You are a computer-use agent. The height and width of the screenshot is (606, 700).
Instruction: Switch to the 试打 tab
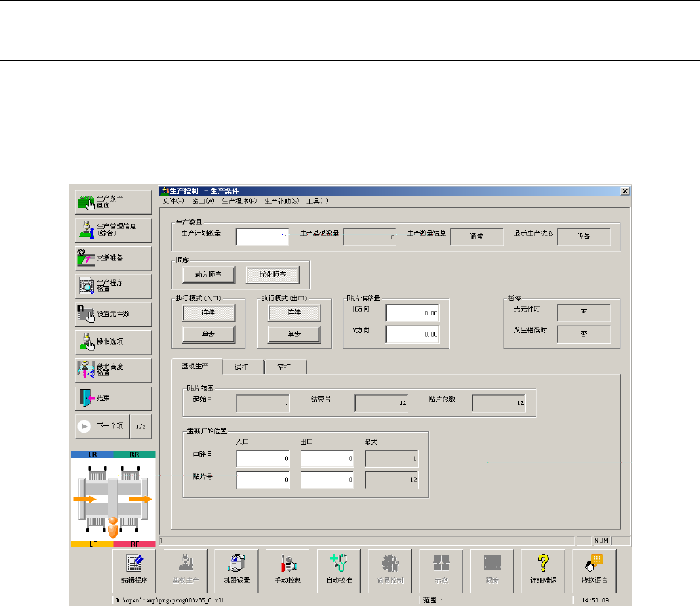(x=241, y=367)
